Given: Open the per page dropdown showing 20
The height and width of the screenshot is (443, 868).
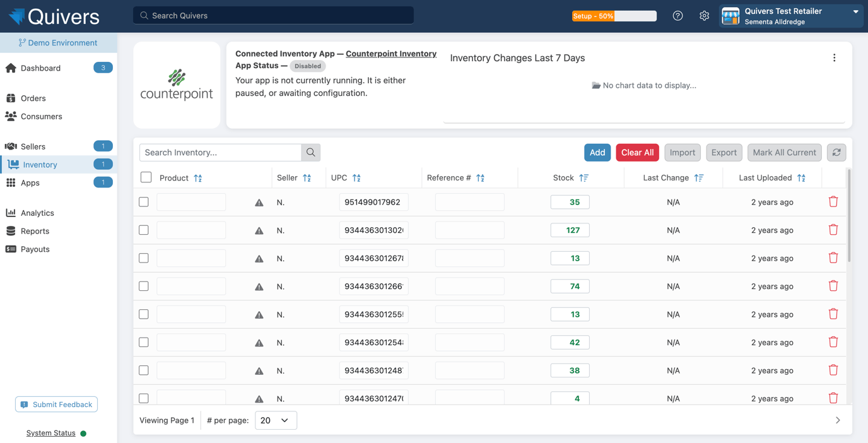Looking at the screenshot, I should point(276,420).
